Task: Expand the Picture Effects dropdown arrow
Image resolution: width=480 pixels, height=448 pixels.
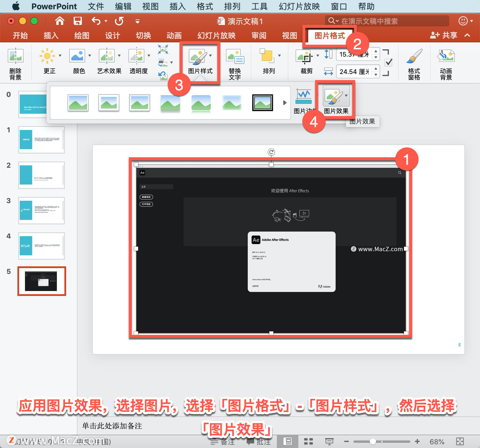Action: pos(346,96)
